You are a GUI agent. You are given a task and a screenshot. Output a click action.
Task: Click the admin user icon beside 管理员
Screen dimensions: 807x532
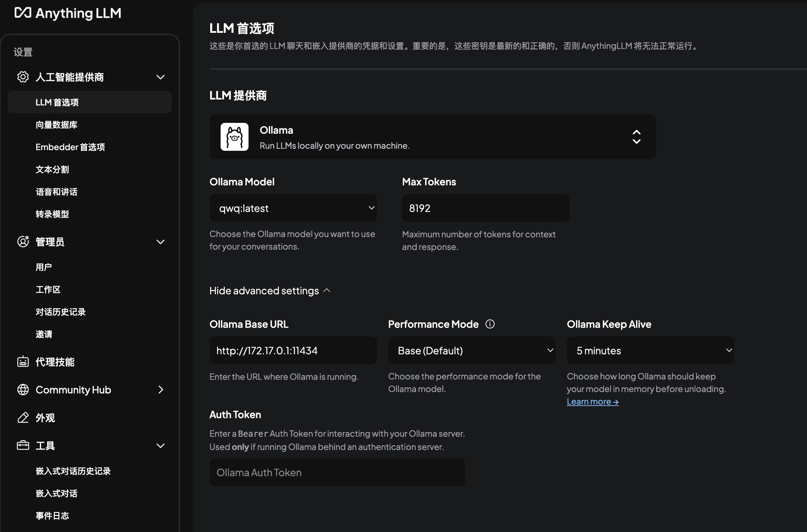tap(23, 242)
